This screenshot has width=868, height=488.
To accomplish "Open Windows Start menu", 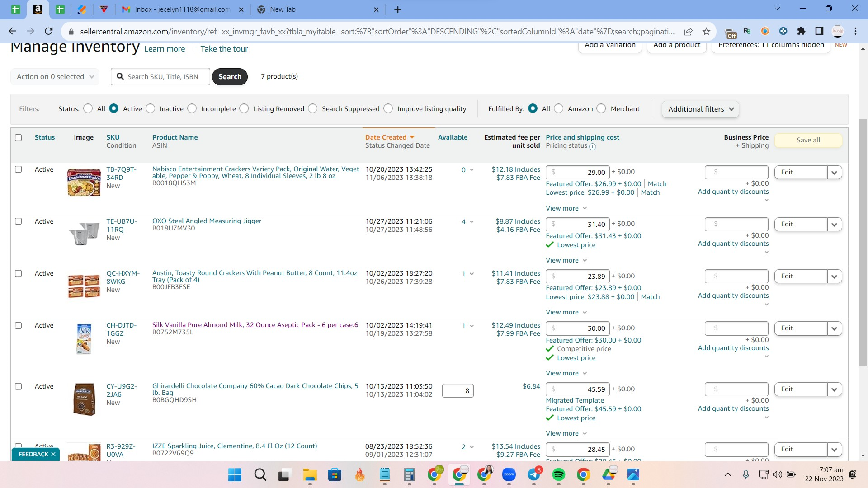I will tap(235, 474).
